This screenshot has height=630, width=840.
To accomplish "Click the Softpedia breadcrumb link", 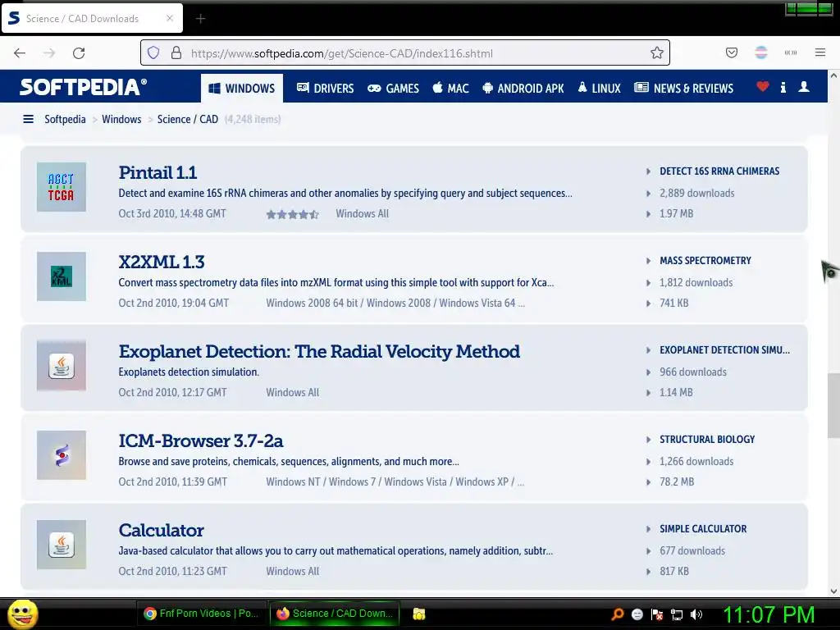I will 65,119.
